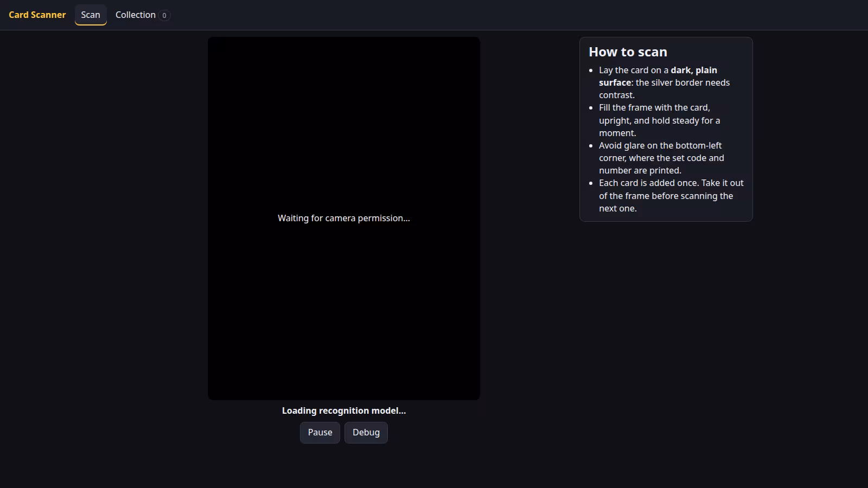Pause the card scanning
Viewport: 868px width, 488px height.
320,432
